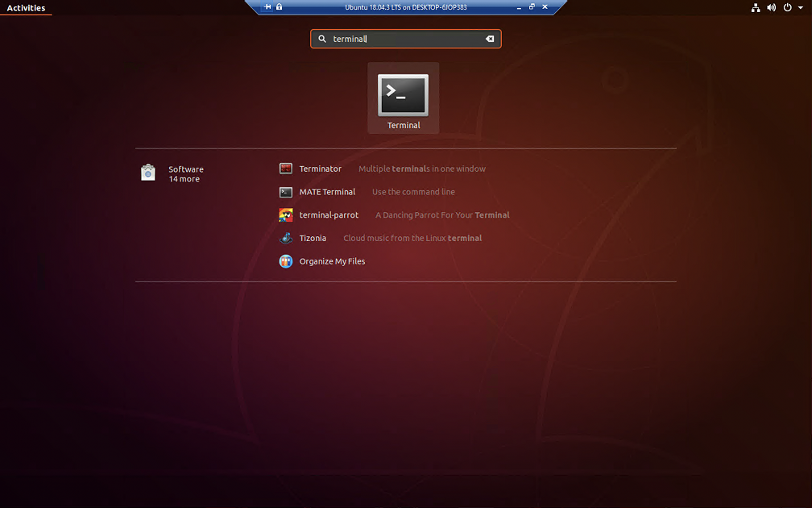The width and height of the screenshot is (812, 508).
Task: Open the Organize My Files icon
Action: (286, 261)
